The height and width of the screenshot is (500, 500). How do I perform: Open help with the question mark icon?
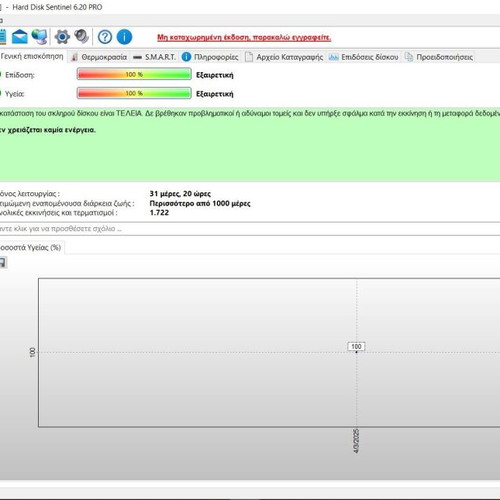point(105,37)
